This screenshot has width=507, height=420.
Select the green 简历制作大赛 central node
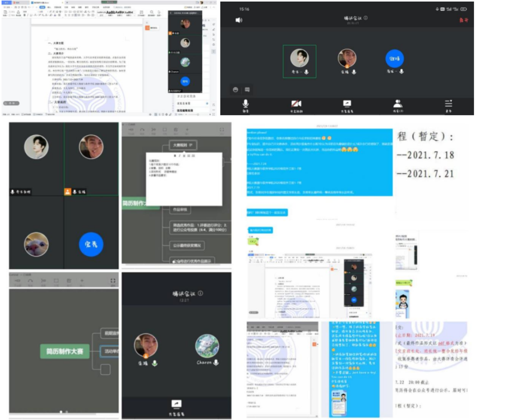(x=65, y=352)
